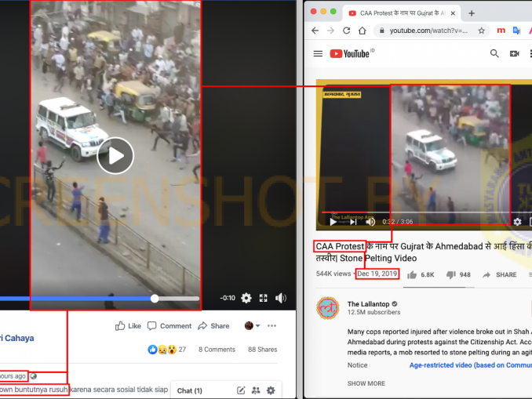The width and height of the screenshot is (532, 399).
Task: Go back in Chrome browser
Action: (315, 31)
